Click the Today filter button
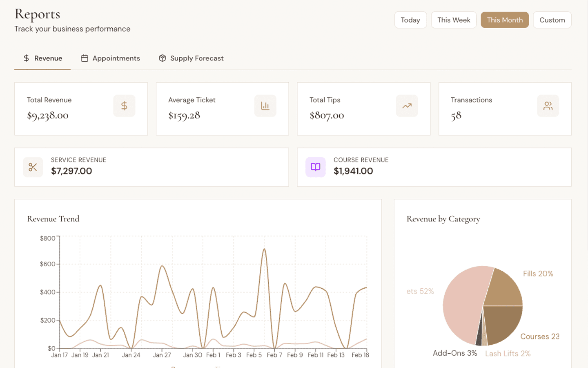 coord(410,20)
